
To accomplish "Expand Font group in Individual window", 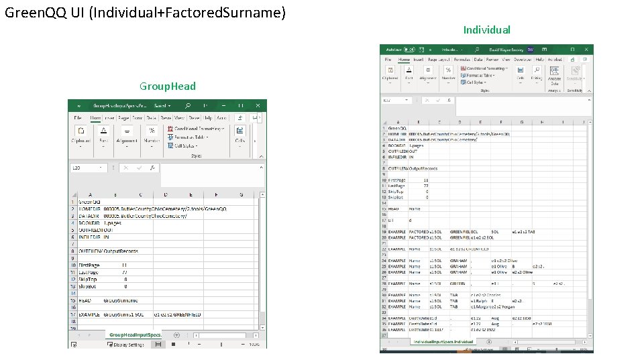I will [409, 82].
